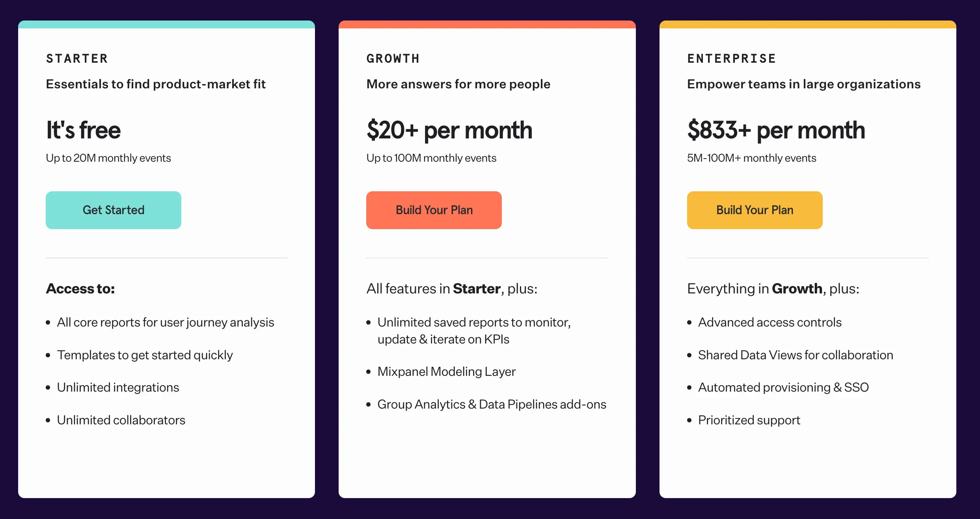Screen dimensions: 980x519
Task: Click the ENTERPRISE plan heading
Action: pyautogui.click(x=732, y=59)
